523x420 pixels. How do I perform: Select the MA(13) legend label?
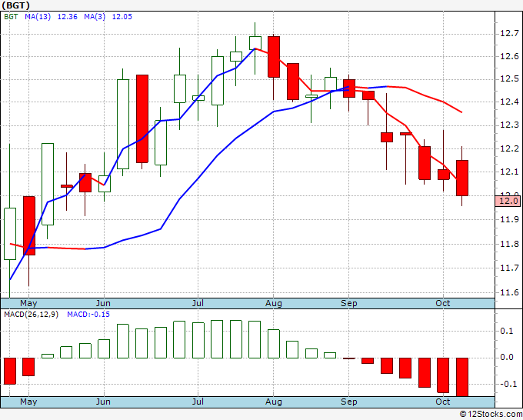point(38,16)
